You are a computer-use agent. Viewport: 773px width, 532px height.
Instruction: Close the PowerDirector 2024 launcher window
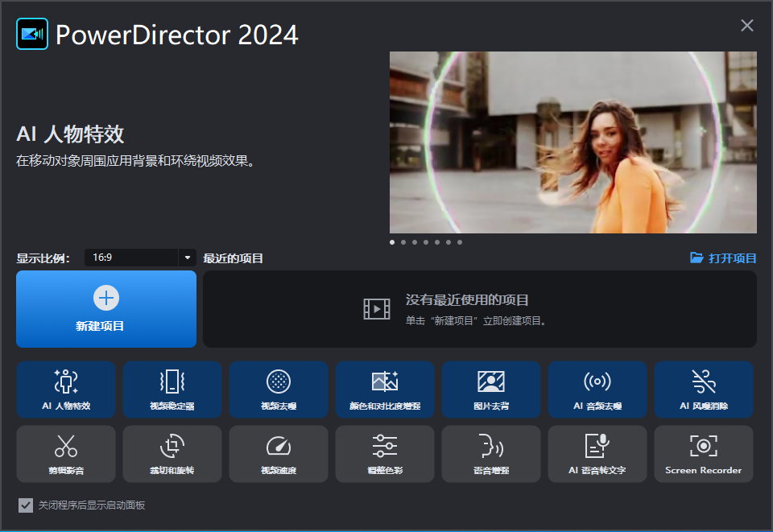click(747, 26)
